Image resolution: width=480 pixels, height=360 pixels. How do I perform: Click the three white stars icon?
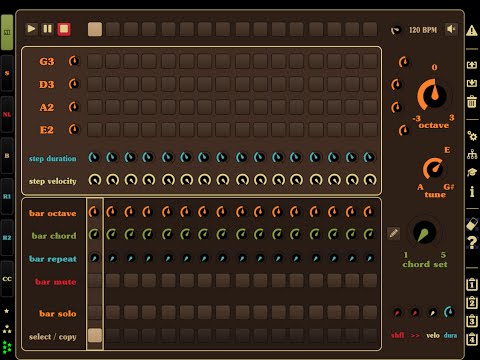[7, 329]
